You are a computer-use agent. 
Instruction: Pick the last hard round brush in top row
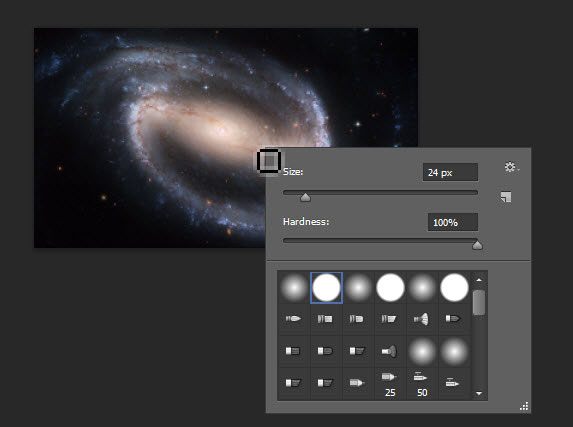454,288
